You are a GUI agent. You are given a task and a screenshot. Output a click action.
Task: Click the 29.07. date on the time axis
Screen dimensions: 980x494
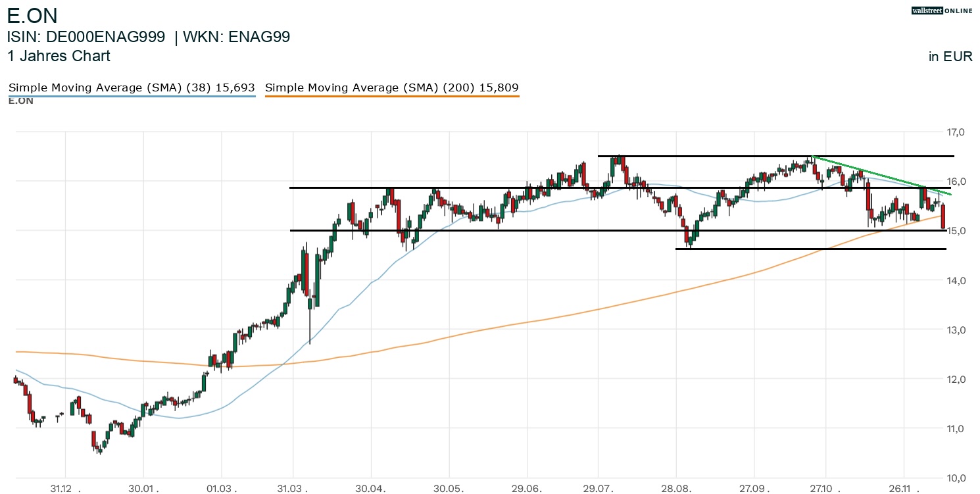(598, 489)
